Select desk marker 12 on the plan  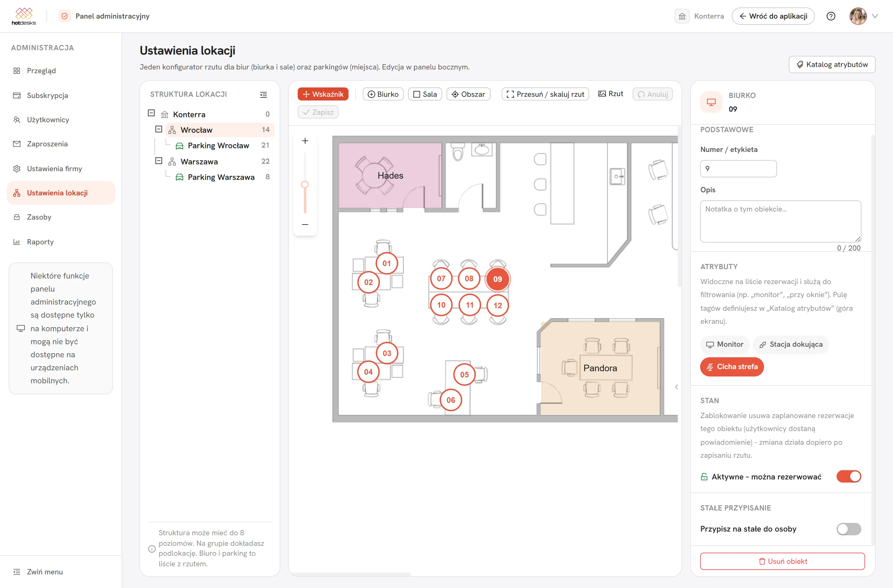(498, 305)
